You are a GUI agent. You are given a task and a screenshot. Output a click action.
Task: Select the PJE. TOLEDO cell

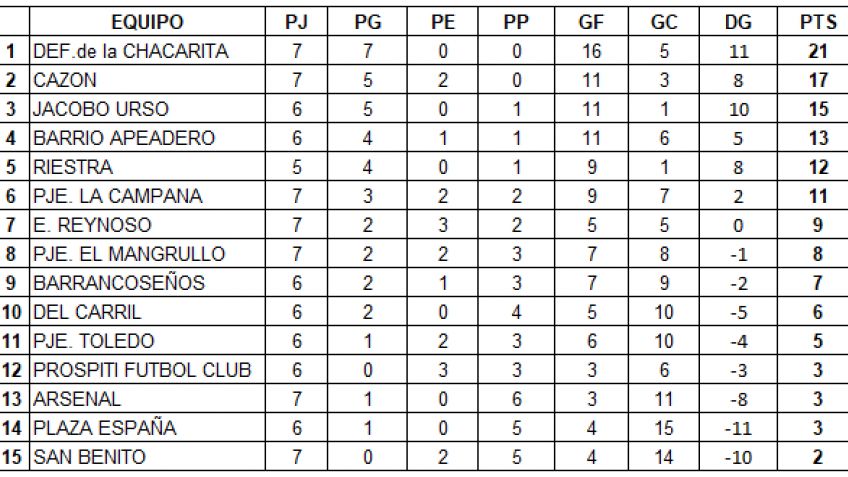pos(147,341)
